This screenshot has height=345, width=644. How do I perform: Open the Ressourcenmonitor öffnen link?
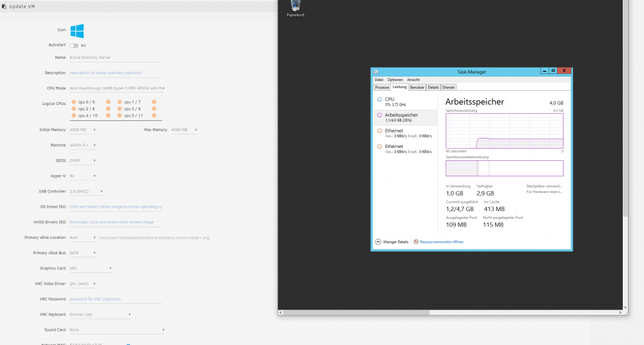pos(442,242)
